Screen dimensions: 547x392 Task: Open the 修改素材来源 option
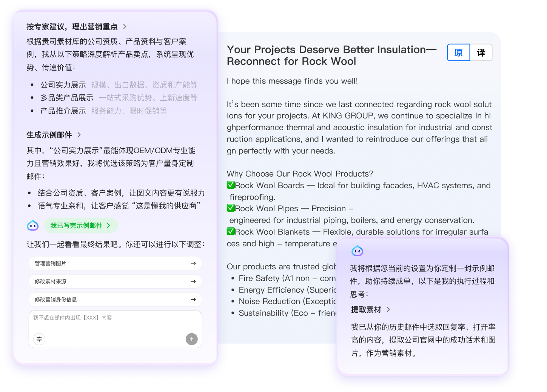pyautogui.click(x=115, y=281)
